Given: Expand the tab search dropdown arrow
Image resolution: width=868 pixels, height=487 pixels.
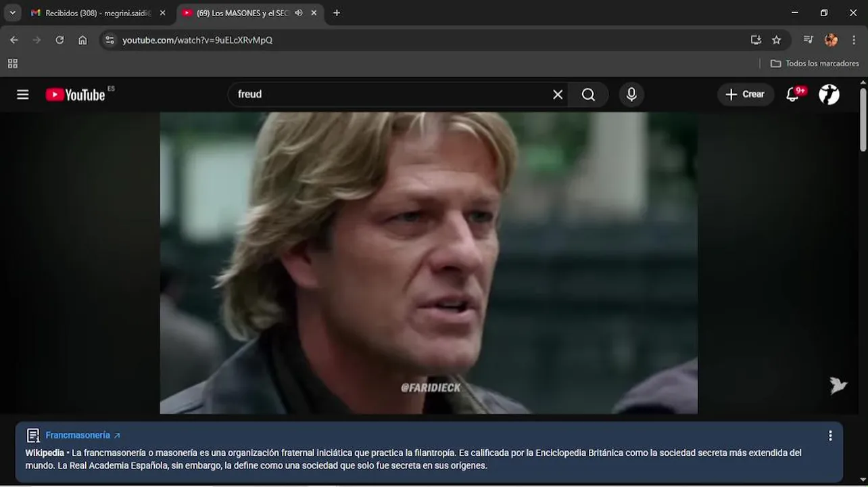Looking at the screenshot, I should [13, 13].
